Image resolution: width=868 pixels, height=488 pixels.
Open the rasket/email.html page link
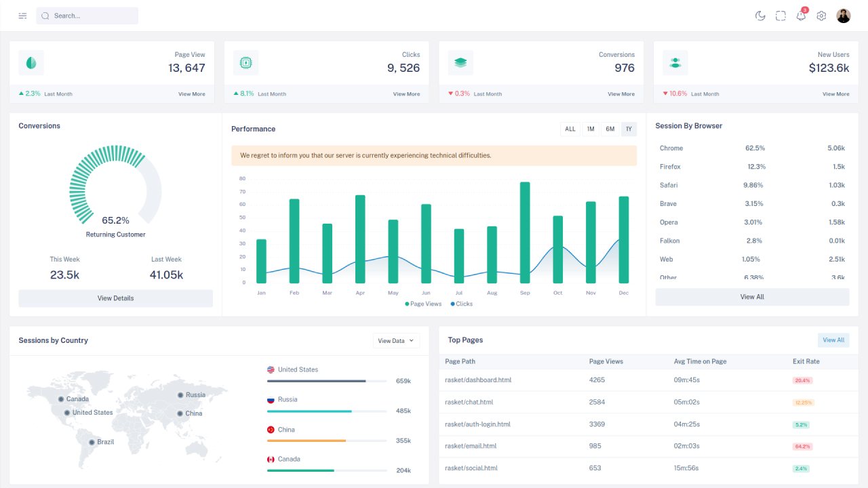click(x=472, y=446)
